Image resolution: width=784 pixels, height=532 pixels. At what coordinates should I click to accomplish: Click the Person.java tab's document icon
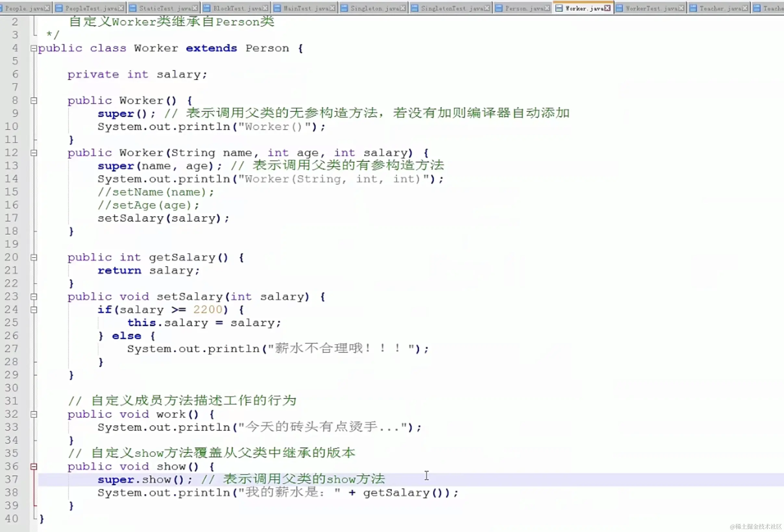point(499,8)
